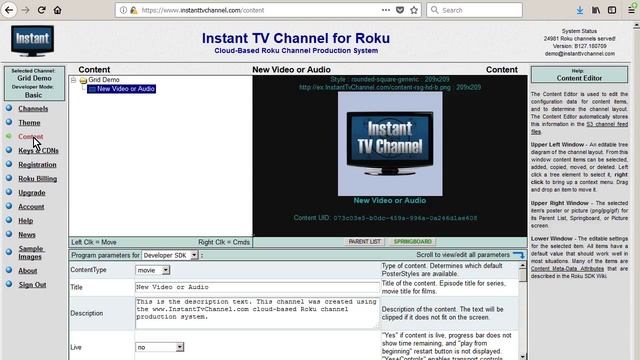Open the Account link

pos(31,207)
